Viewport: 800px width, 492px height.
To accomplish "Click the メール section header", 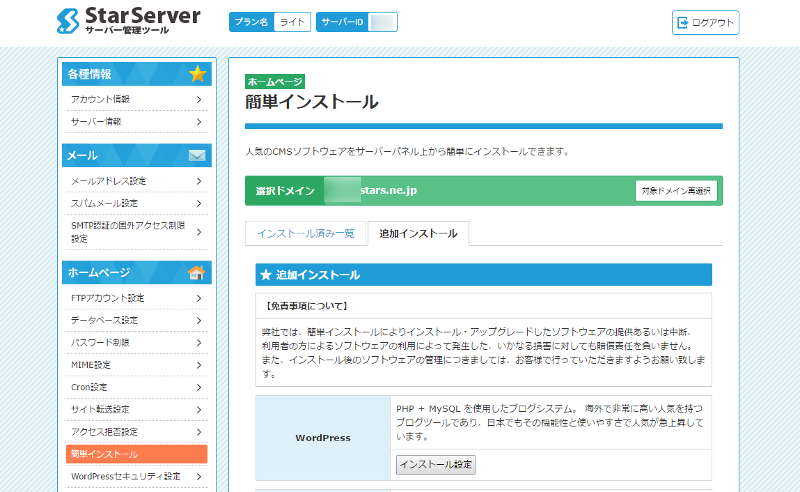I will (136, 155).
